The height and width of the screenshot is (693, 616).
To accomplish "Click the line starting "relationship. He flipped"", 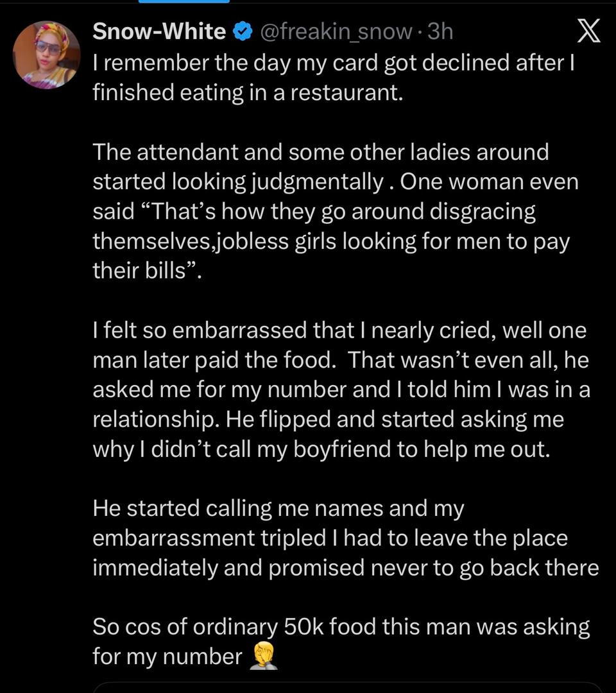I will point(328,419).
